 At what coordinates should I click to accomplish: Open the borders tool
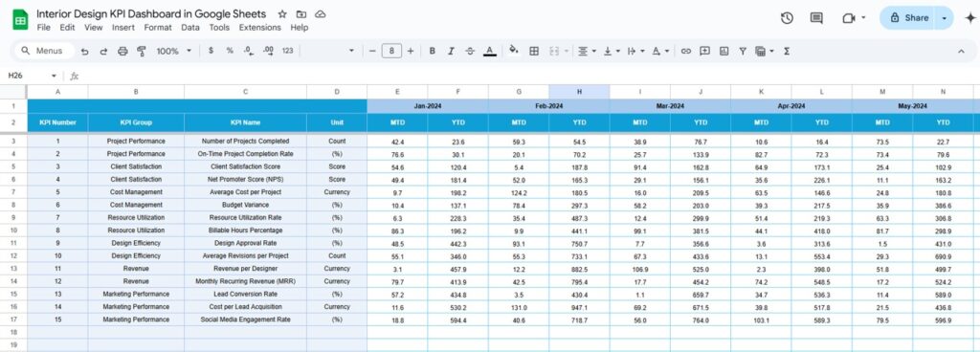click(534, 52)
